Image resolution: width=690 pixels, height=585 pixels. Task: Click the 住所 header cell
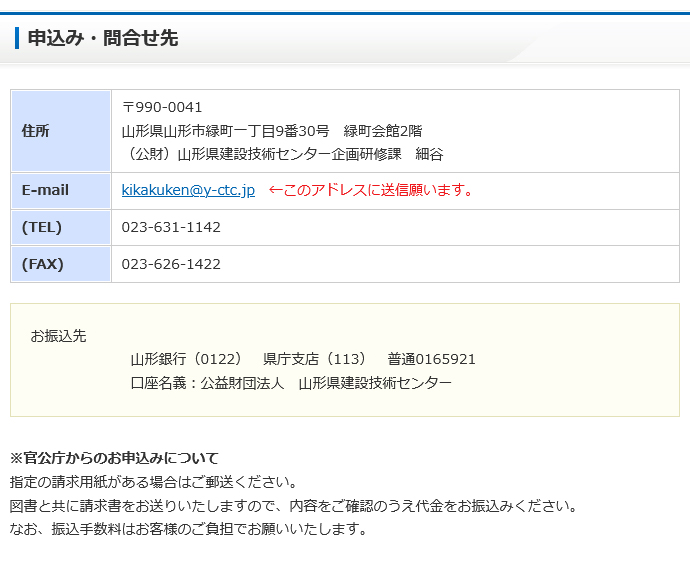click(61, 131)
